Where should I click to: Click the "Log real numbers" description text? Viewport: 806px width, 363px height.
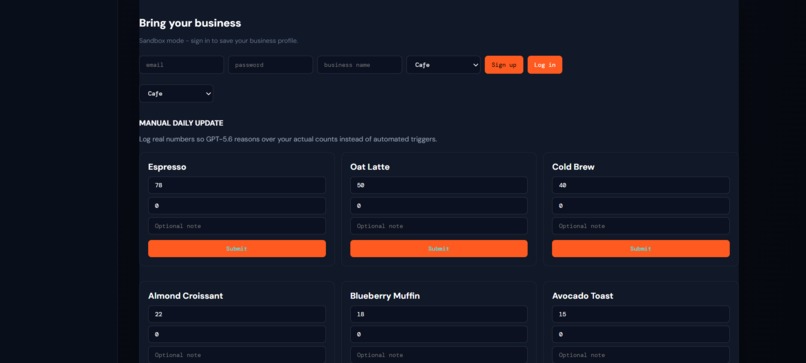288,139
